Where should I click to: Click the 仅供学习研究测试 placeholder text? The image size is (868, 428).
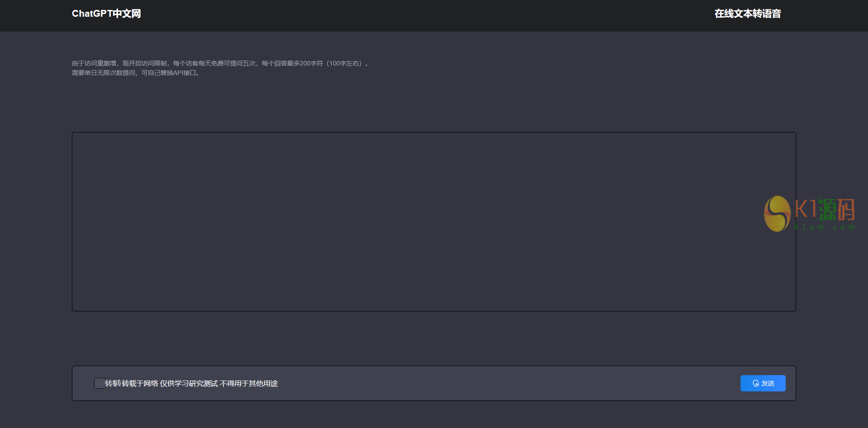189,383
